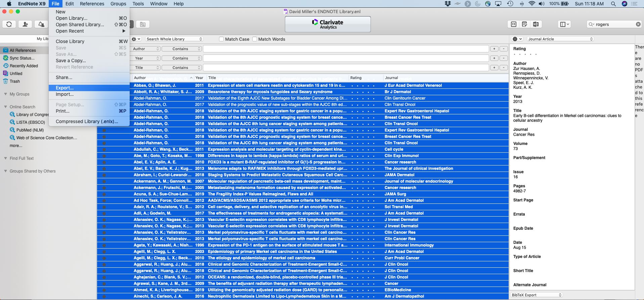Click the Format Bibliography edit icon
This screenshot has height=300, width=644.
pos(525,24)
